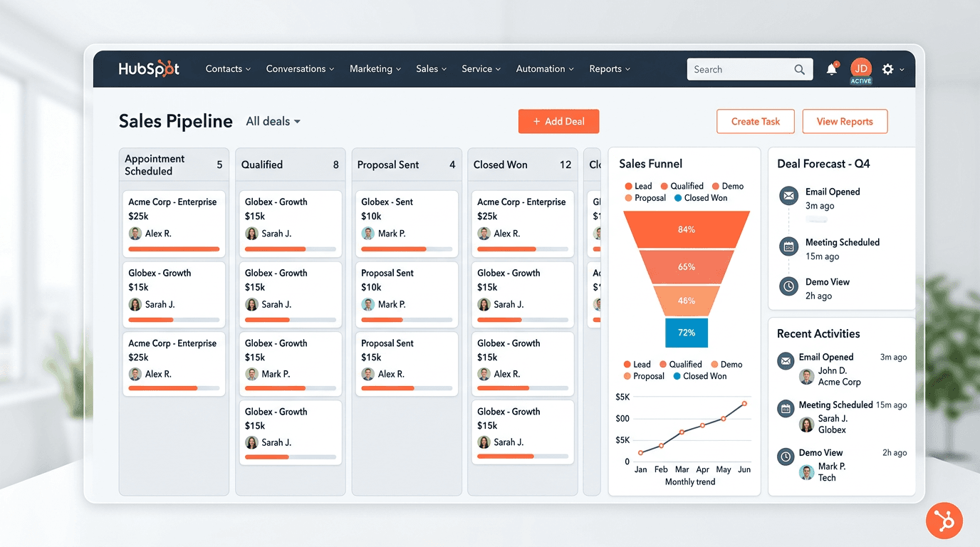Click the "Recent Activities" heading

pos(818,334)
